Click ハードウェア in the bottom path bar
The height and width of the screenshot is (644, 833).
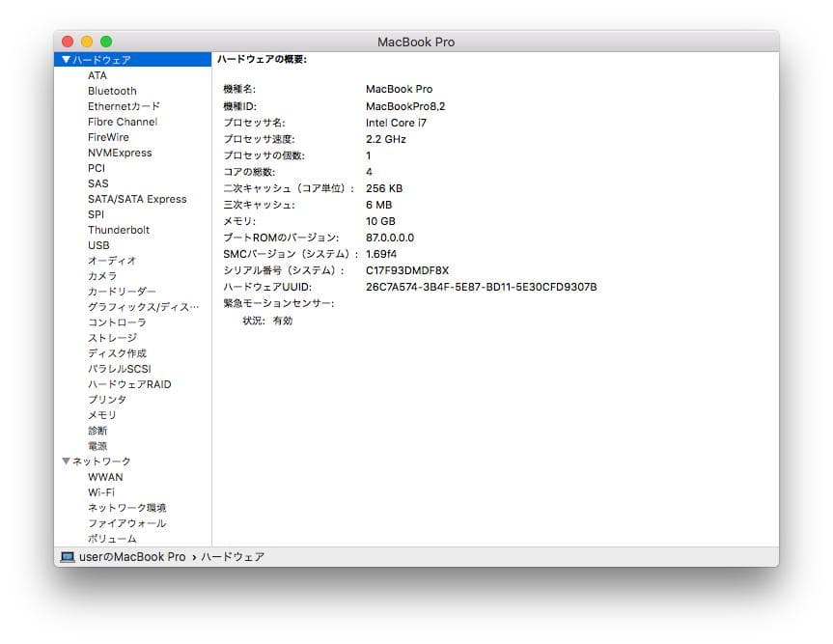tap(233, 557)
